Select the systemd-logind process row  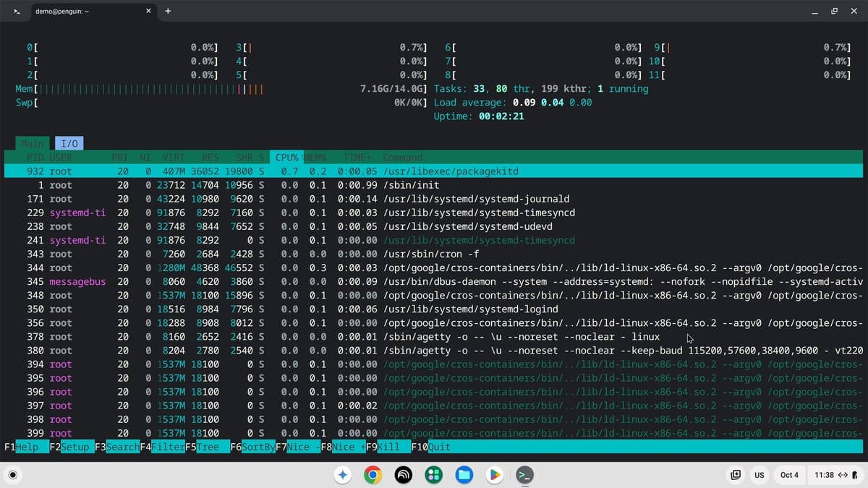(434, 309)
